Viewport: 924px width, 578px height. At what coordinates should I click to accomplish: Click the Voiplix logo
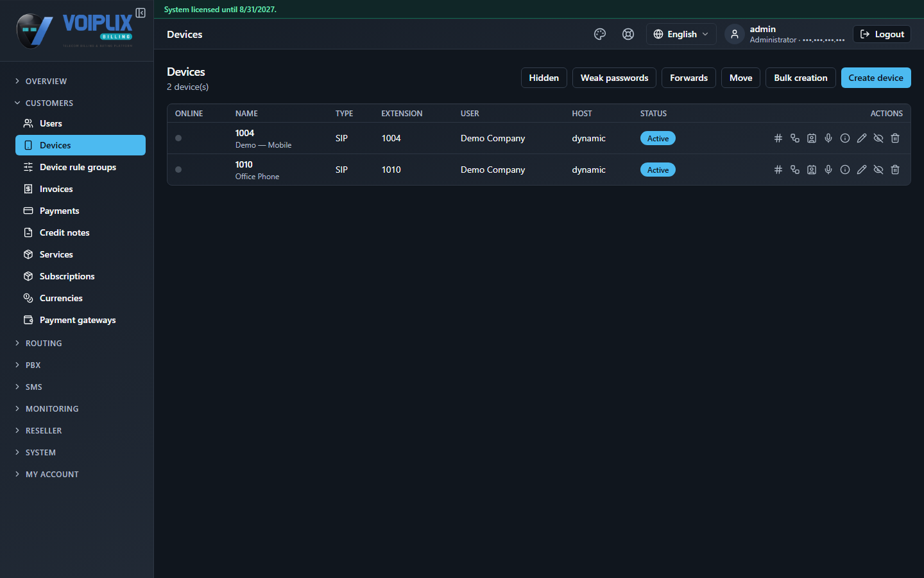[x=74, y=30]
